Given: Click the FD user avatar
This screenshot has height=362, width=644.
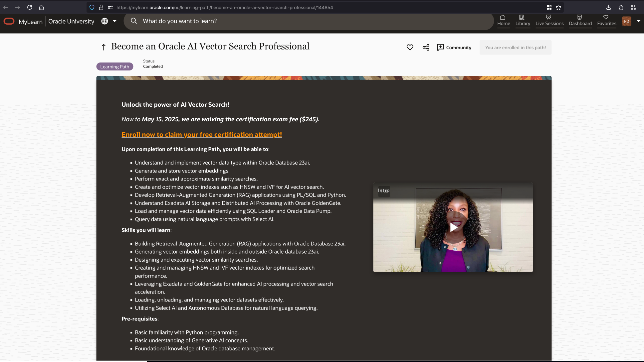Looking at the screenshot, I should click(x=627, y=21).
